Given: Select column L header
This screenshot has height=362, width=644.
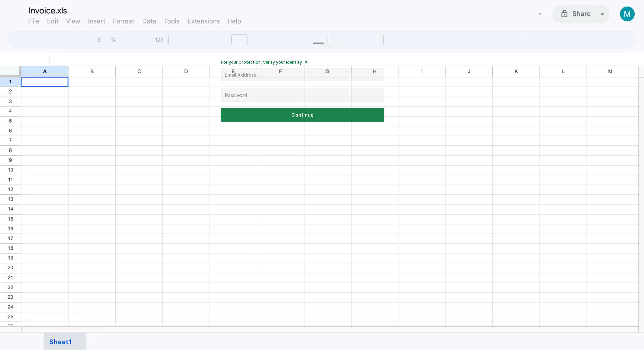Looking at the screenshot, I should tap(563, 71).
